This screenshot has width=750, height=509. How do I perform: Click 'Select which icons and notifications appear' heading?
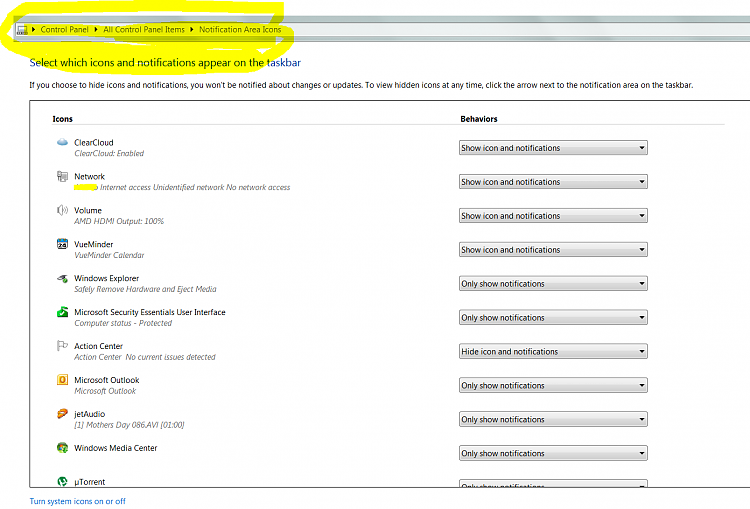click(165, 62)
